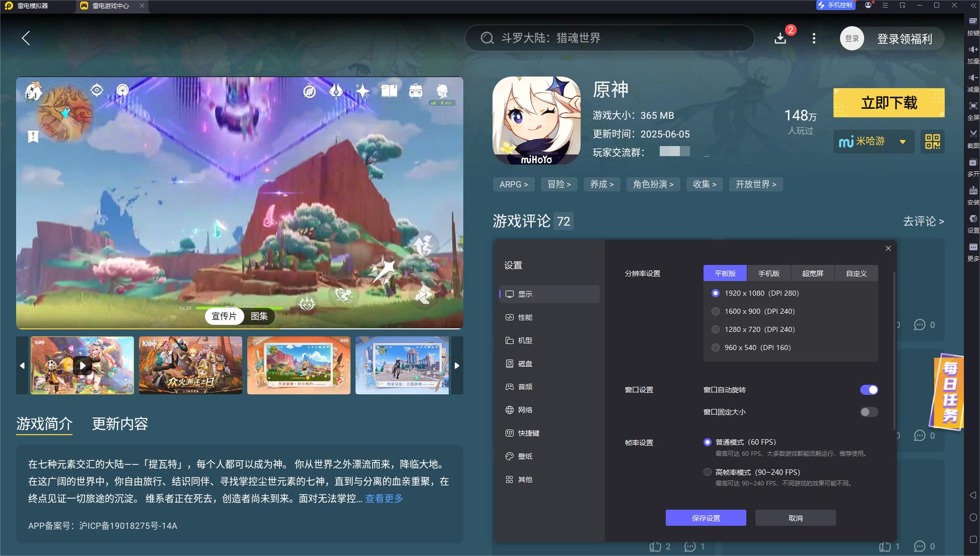Select the 手机版 resolution tab
This screenshot has width=980, height=556.
coord(769,273)
